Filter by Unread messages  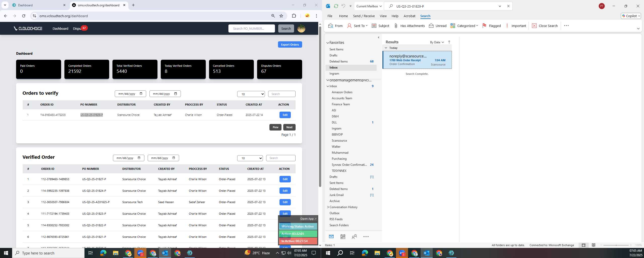[x=438, y=26]
